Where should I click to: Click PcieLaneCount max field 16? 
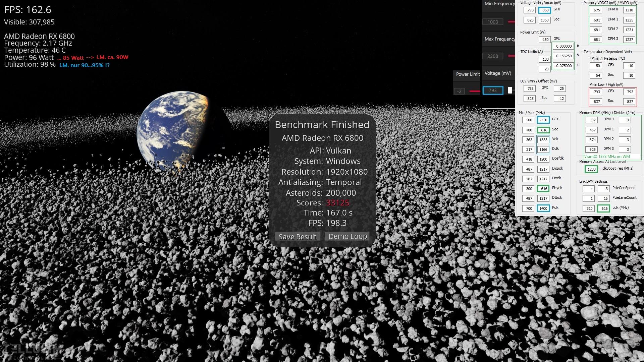pyautogui.click(x=604, y=198)
